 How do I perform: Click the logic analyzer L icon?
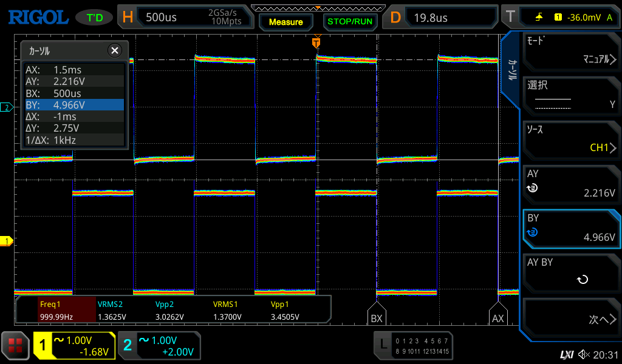coord(383,344)
